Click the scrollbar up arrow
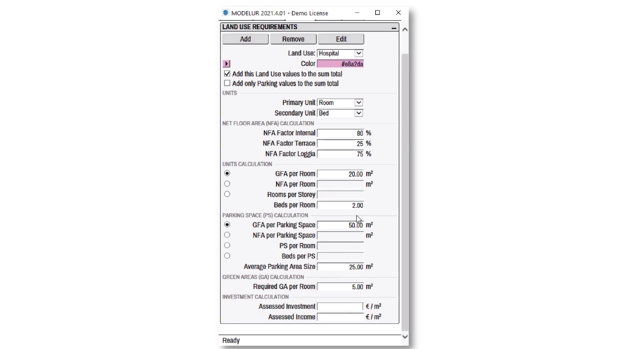This screenshot has width=644, height=349. click(405, 30)
